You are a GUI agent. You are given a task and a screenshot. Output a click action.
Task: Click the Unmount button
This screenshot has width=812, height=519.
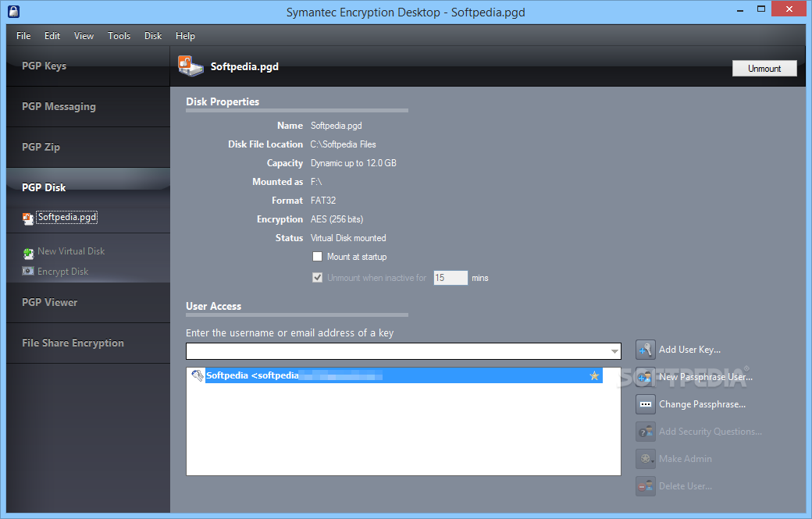point(764,69)
